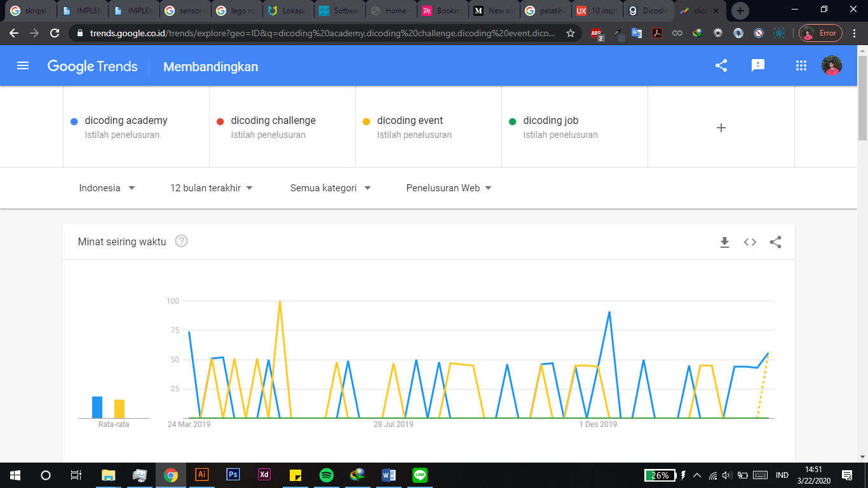Open Penelusuran Web search type dropdown
Viewport: 868px width, 488px height.
(449, 188)
